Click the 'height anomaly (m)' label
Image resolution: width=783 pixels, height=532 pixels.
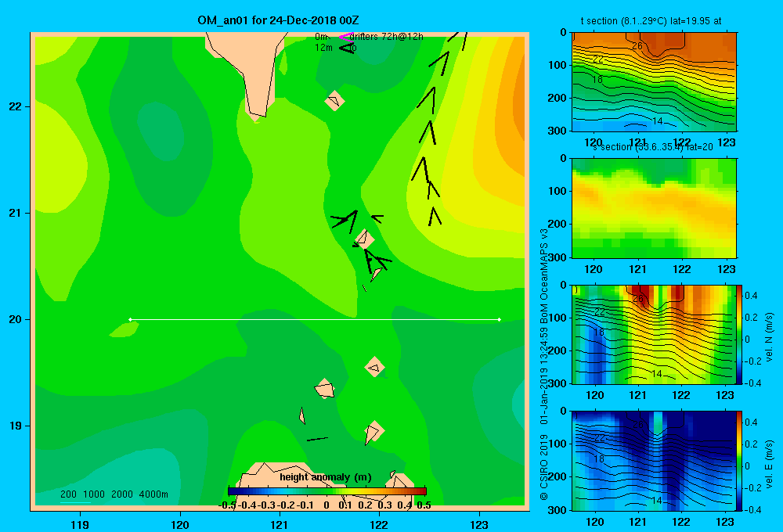coord(326,477)
